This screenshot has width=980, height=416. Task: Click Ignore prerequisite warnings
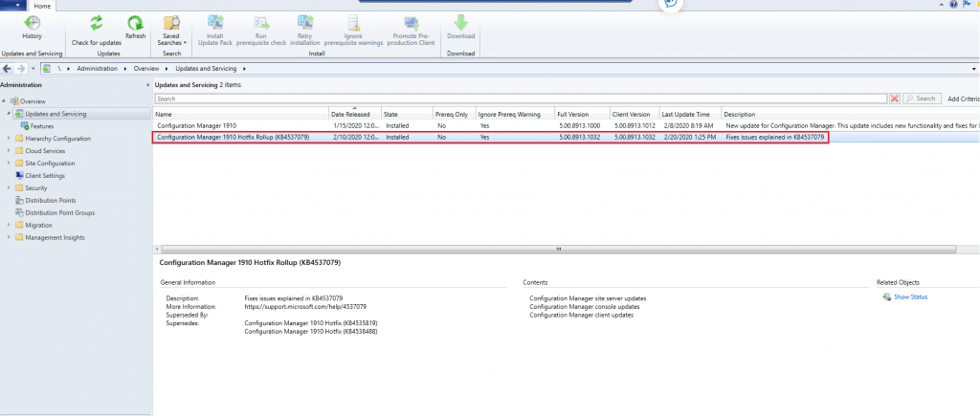point(354,31)
